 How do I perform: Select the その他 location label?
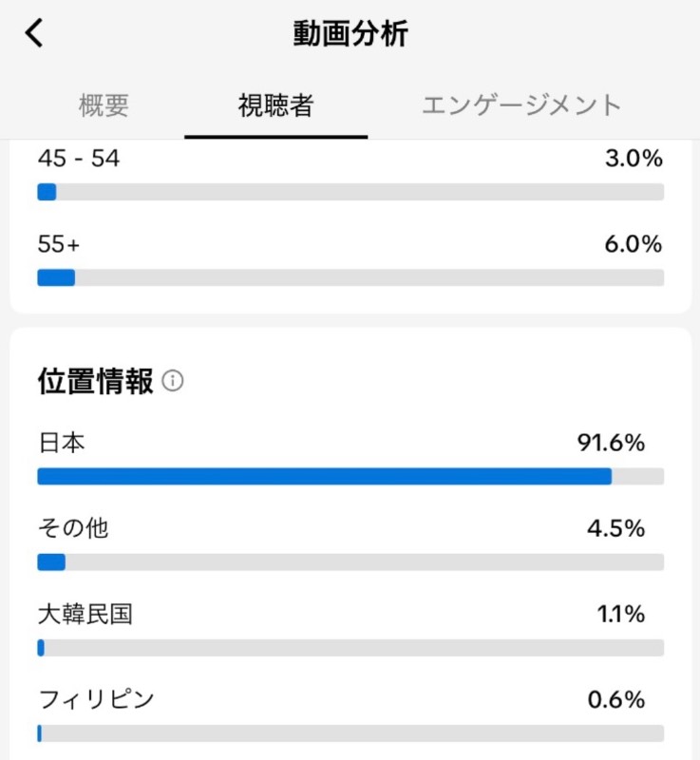click(x=73, y=528)
